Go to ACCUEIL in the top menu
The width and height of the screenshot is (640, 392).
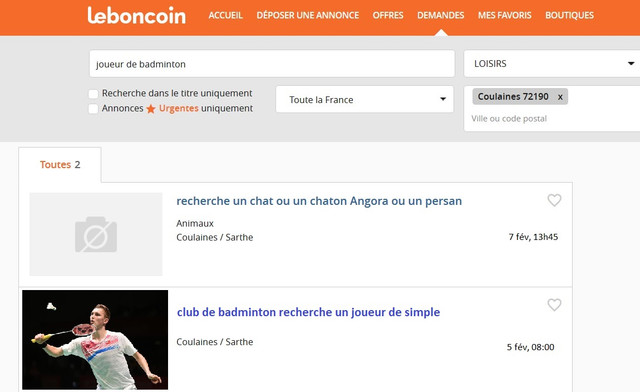[225, 16]
